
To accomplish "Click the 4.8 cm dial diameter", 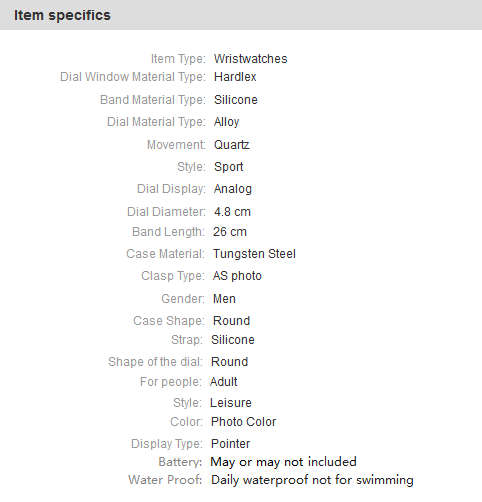I will point(232,212).
